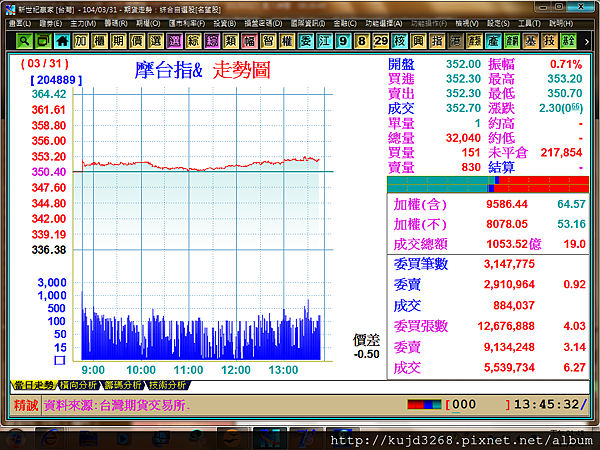The height and width of the screenshot is (450, 600).
Task: Open the 技 toolbar button
Action: pos(549,41)
